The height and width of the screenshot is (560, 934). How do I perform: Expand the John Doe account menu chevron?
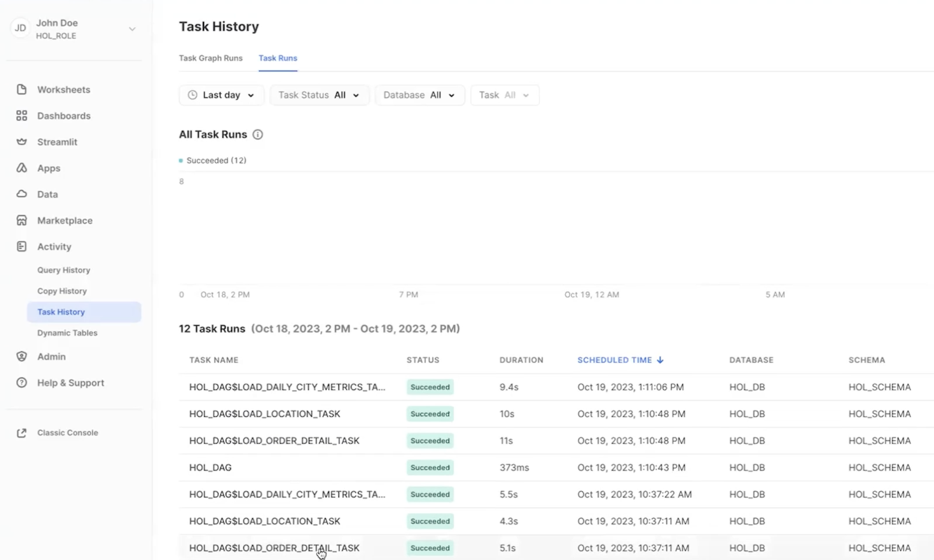pyautogui.click(x=132, y=29)
